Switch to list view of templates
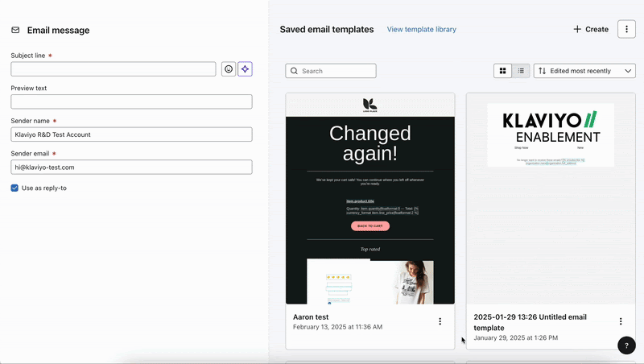Viewport: 644px width, 364px height. (x=522, y=71)
